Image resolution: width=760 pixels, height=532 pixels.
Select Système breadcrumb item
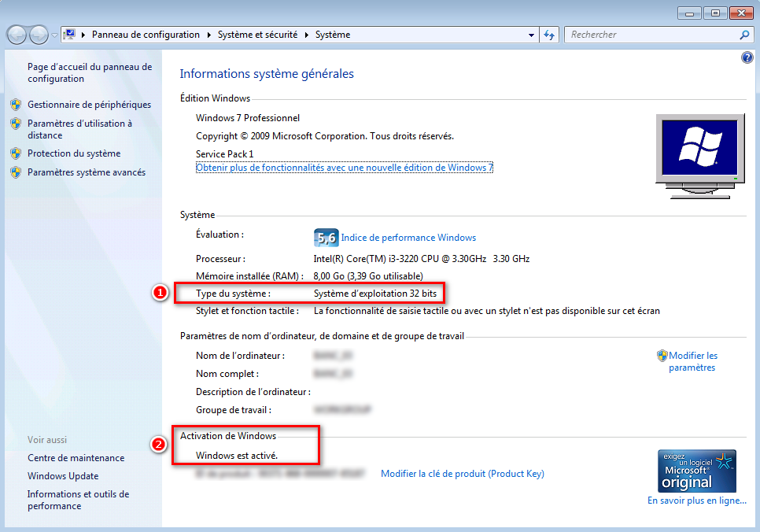(x=333, y=35)
